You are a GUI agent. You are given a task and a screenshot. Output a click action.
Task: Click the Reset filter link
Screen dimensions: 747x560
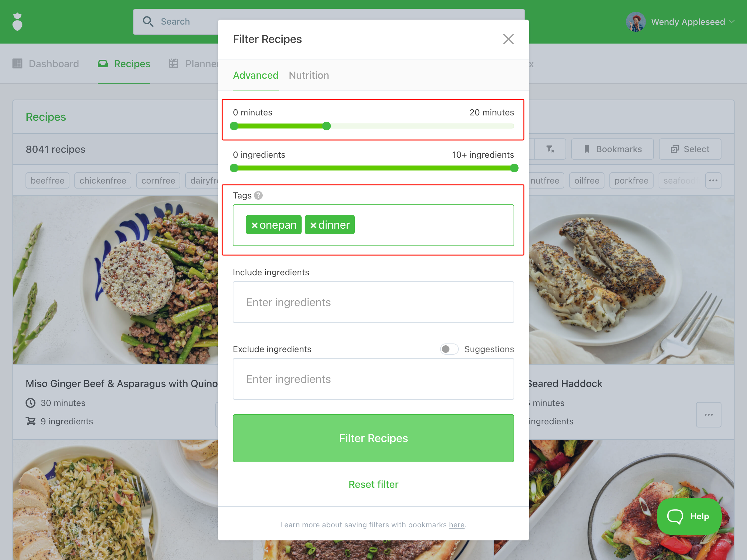[x=373, y=484]
